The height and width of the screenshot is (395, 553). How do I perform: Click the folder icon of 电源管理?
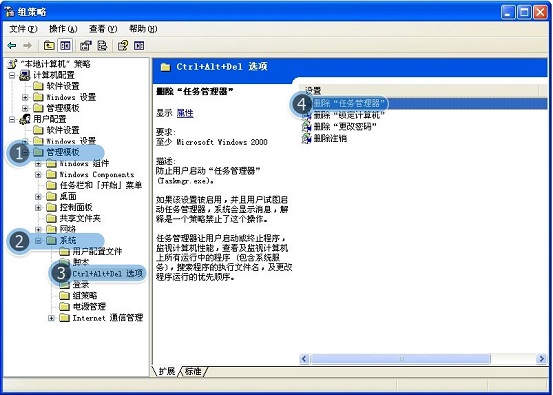[64, 306]
